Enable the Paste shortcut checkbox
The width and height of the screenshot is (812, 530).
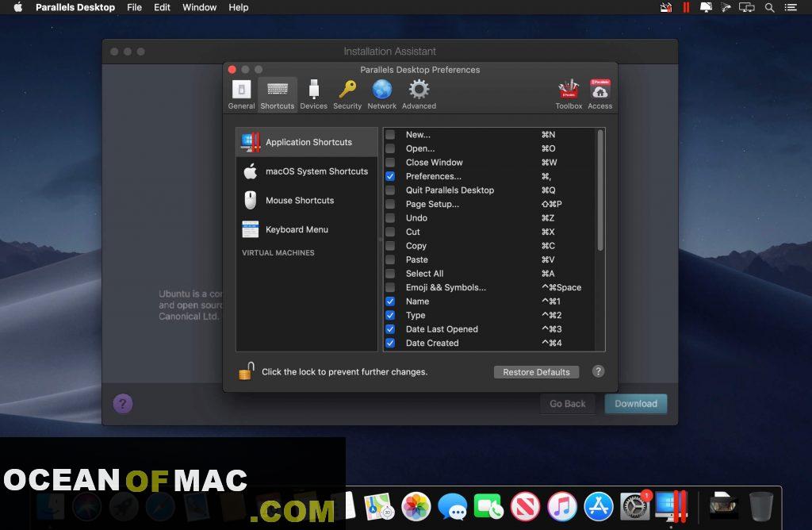point(390,259)
